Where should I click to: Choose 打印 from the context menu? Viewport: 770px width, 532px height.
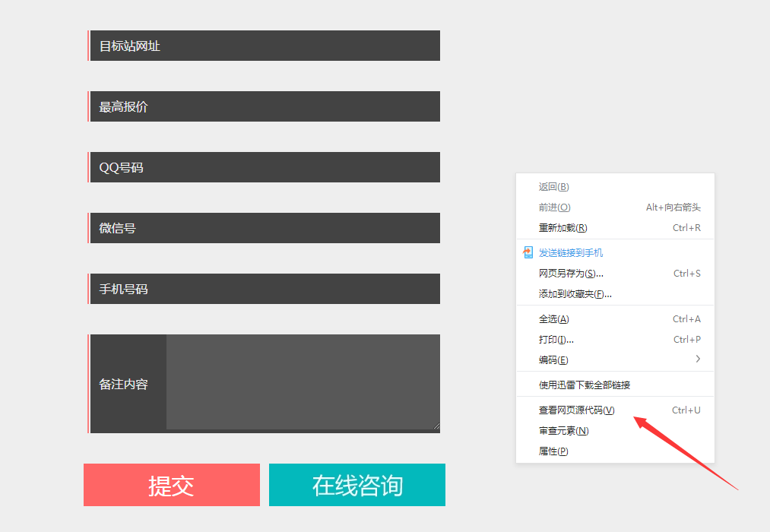(x=556, y=340)
